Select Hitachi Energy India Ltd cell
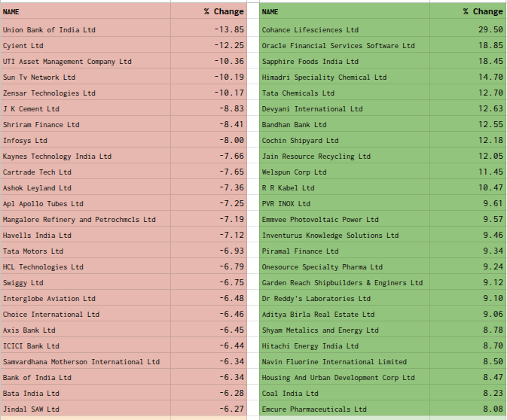The width and height of the screenshot is (507, 420). point(344,346)
